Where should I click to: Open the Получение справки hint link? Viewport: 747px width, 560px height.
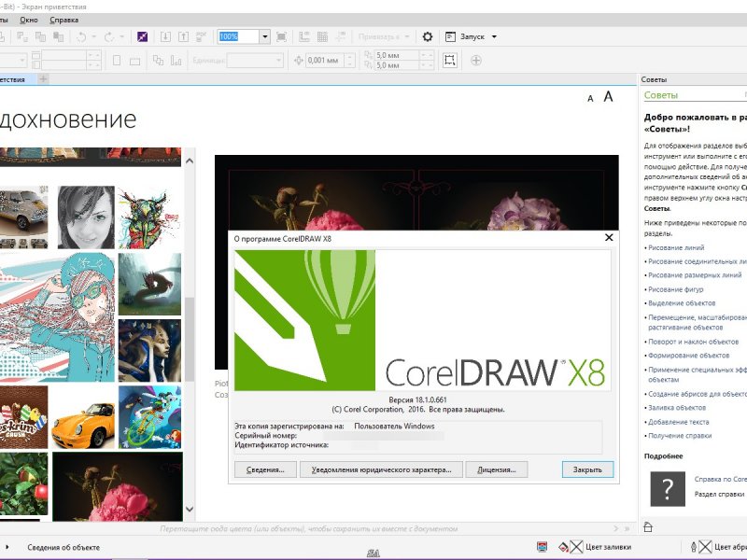coord(680,436)
